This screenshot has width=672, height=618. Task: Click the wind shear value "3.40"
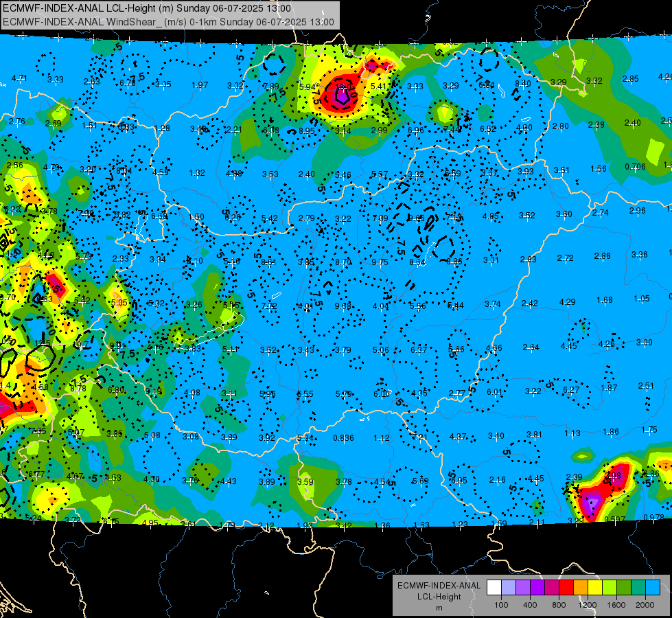coord(496,436)
